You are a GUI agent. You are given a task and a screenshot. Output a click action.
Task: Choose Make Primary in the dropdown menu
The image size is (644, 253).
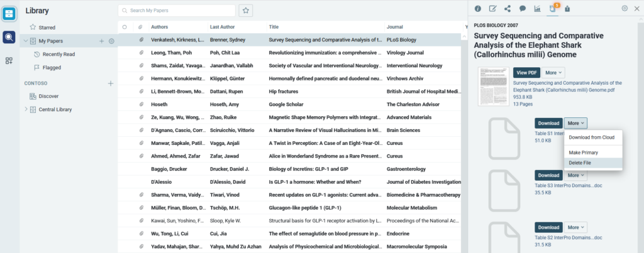583,152
